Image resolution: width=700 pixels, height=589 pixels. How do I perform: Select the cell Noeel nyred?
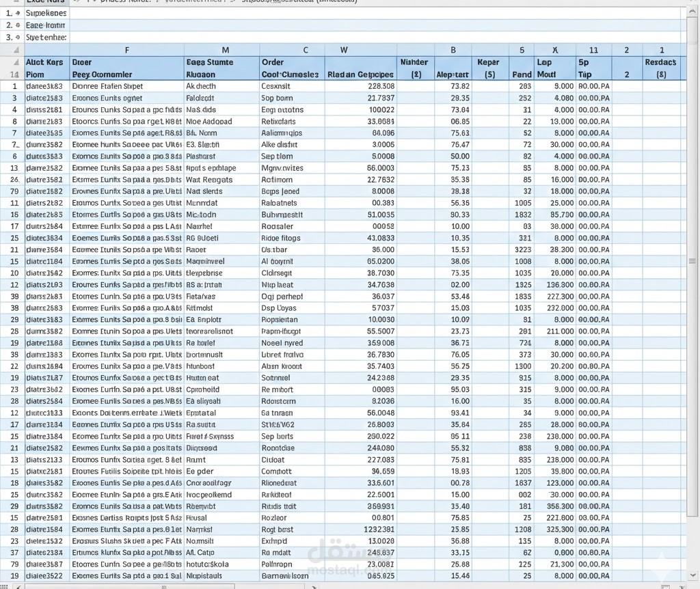(292, 343)
